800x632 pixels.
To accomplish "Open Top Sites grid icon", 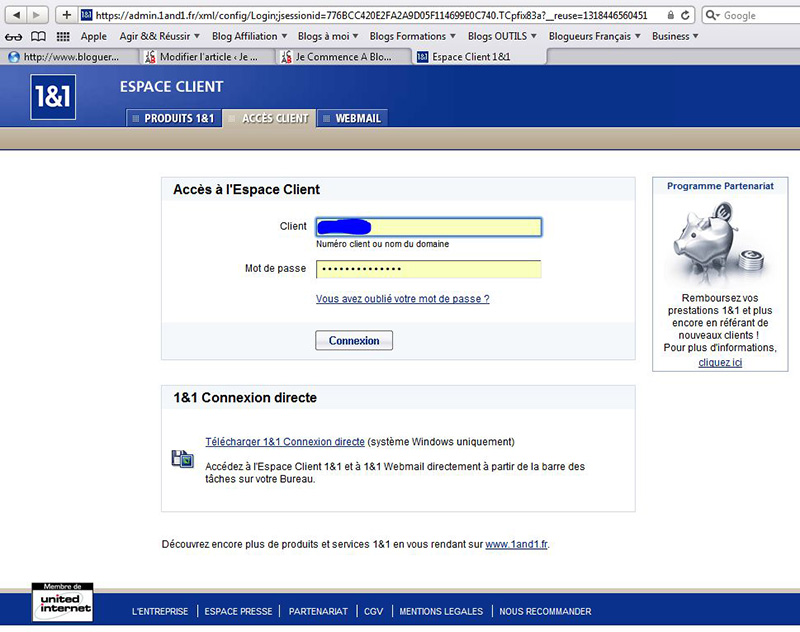I will pyautogui.click(x=63, y=36).
